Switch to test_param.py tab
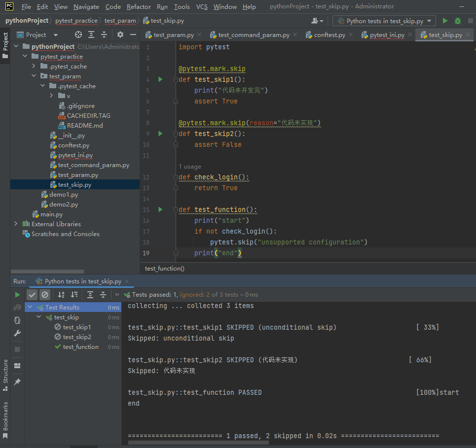 point(174,35)
